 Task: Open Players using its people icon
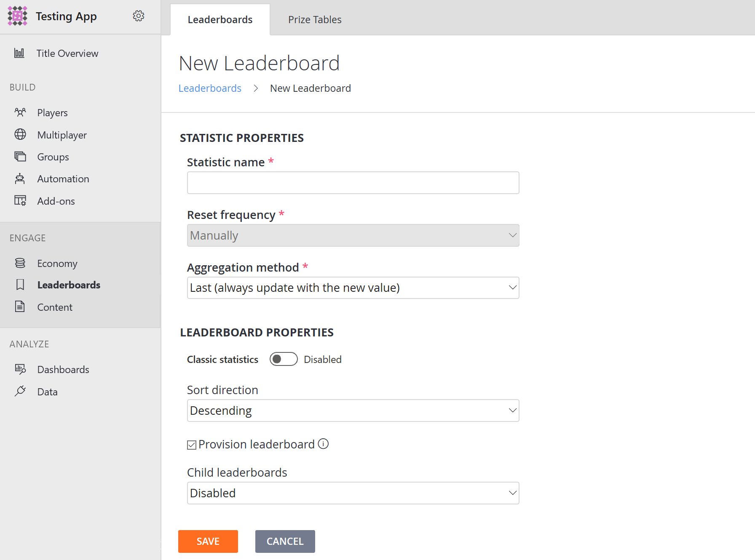pyautogui.click(x=20, y=112)
